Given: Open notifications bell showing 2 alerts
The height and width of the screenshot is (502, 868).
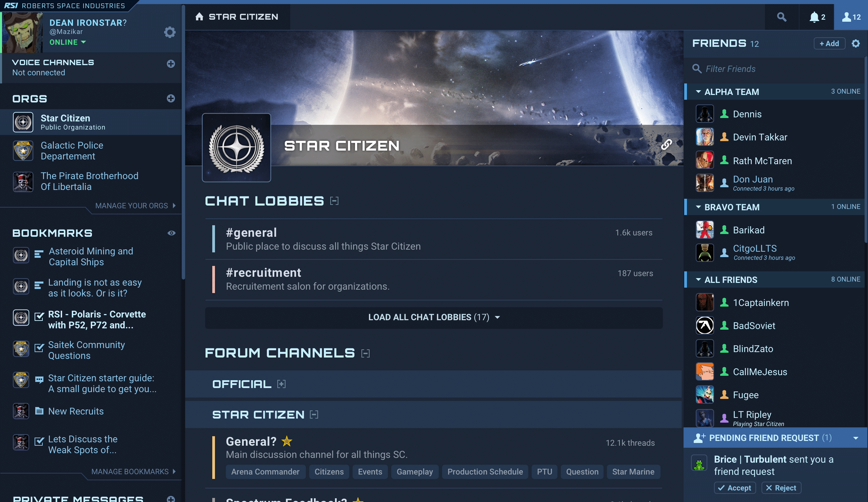Looking at the screenshot, I should pyautogui.click(x=817, y=17).
